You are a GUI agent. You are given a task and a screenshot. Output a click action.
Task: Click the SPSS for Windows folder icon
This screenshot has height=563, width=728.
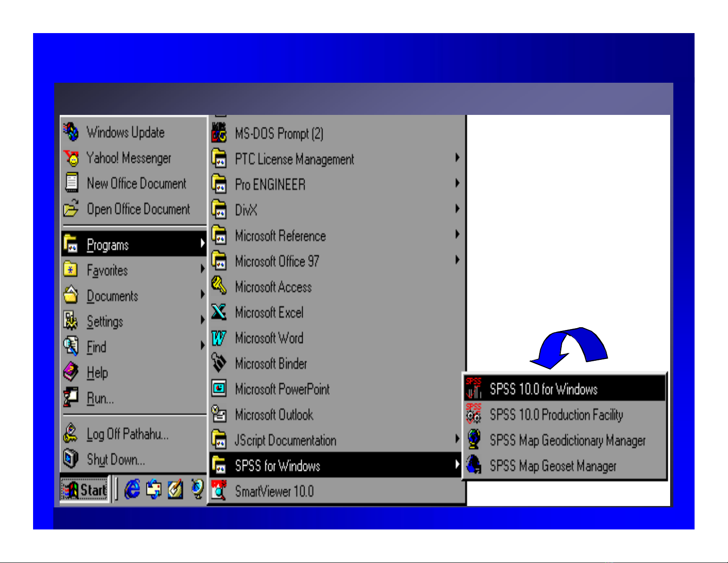tap(219, 464)
